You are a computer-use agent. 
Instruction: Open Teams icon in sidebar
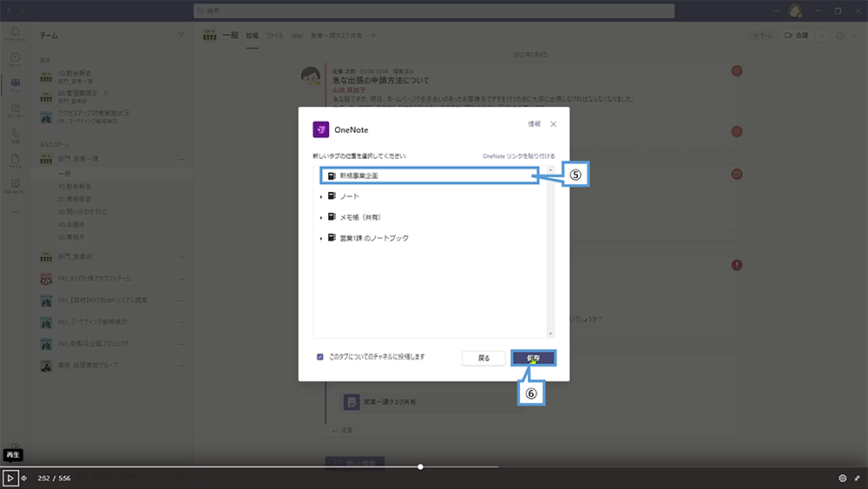coord(15,85)
